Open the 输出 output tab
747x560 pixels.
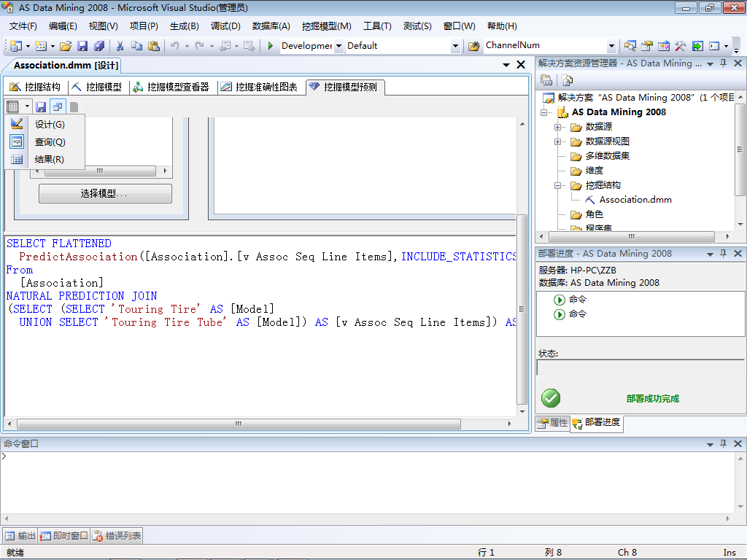[x=20, y=536]
